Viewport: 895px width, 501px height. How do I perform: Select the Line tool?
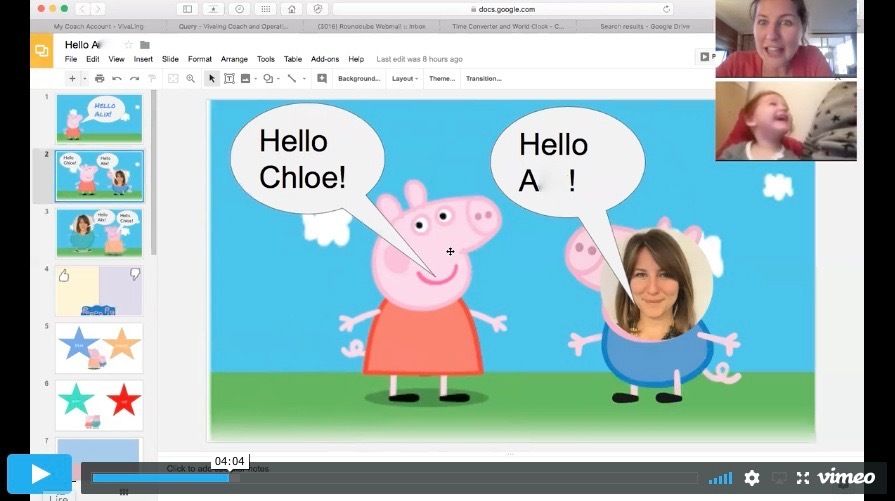click(x=292, y=79)
